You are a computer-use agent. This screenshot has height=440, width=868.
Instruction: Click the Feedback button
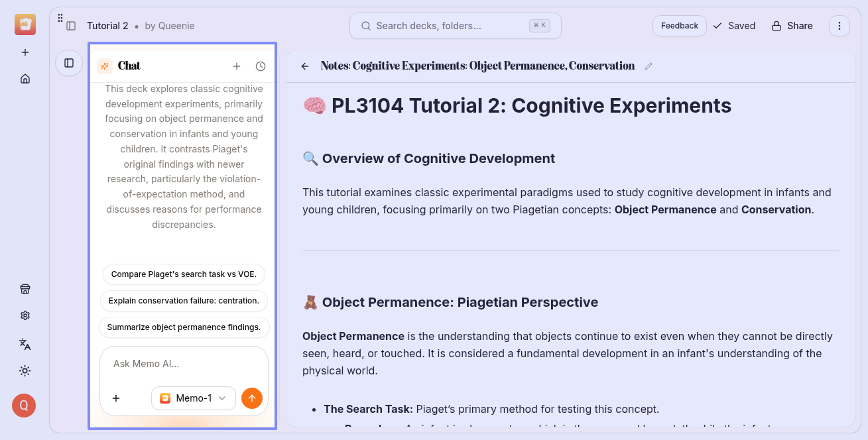tap(679, 26)
